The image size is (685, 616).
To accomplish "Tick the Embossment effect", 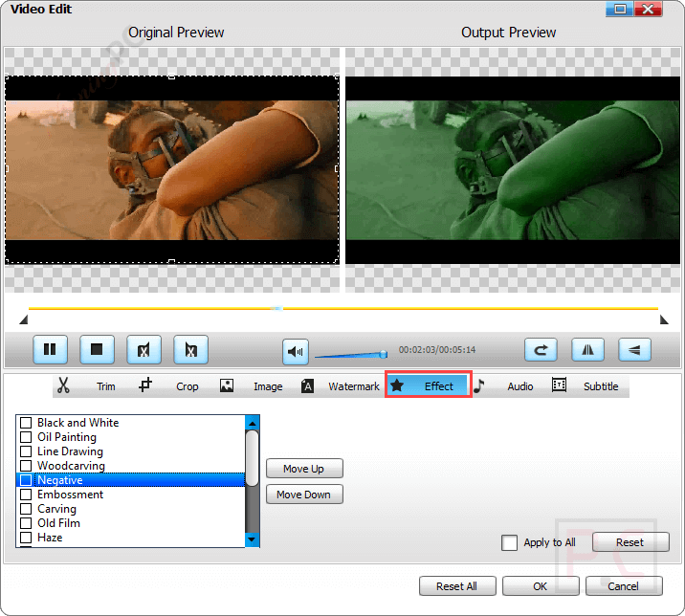I will (26, 495).
